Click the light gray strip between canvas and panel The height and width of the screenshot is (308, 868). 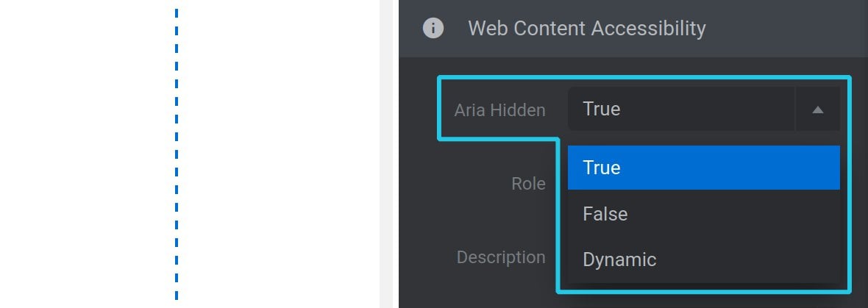pyautogui.click(x=389, y=154)
